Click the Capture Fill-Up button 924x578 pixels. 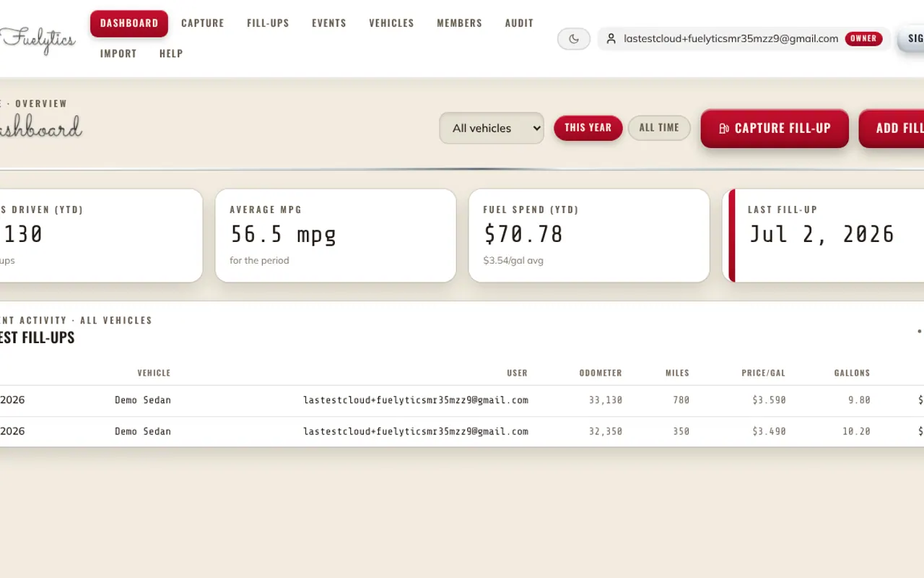click(775, 129)
